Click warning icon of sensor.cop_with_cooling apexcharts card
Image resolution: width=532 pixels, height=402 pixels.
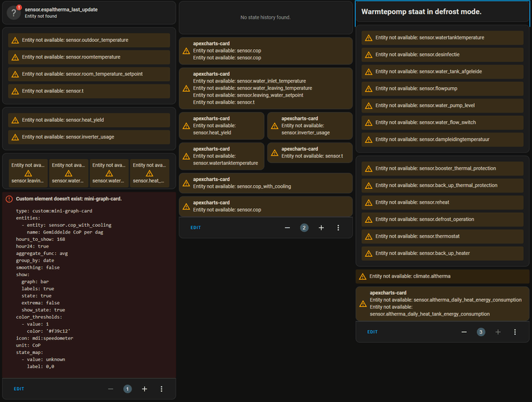pyautogui.click(x=186, y=183)
